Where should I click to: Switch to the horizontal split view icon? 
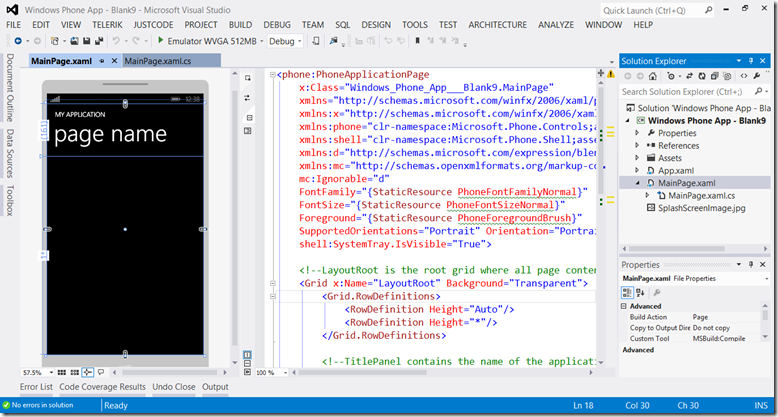247,363
